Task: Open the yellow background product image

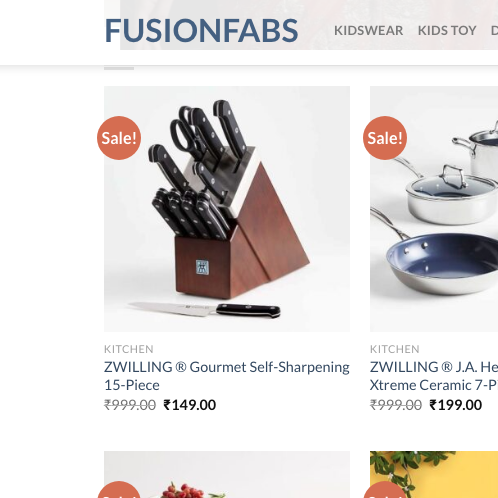Action: click(x=434, y=474)
